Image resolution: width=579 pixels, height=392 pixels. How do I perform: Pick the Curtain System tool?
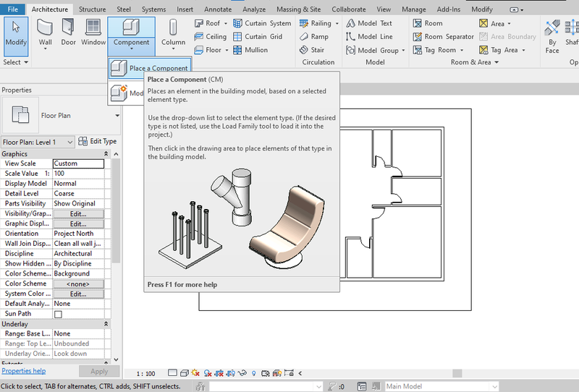(x=262, y=23)
